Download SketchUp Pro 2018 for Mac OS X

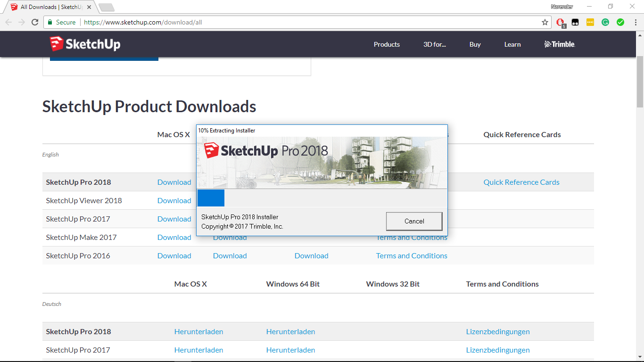[x=174, y=182]
